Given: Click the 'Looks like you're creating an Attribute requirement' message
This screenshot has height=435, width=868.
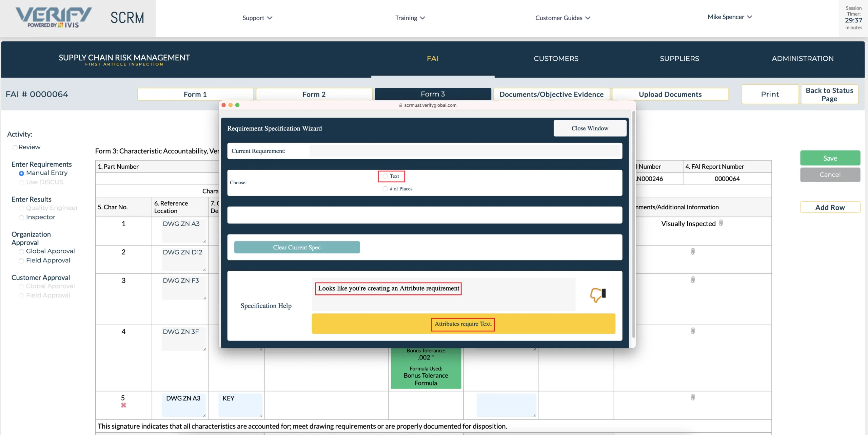Looking at the screenshot, I should (389, 289).
